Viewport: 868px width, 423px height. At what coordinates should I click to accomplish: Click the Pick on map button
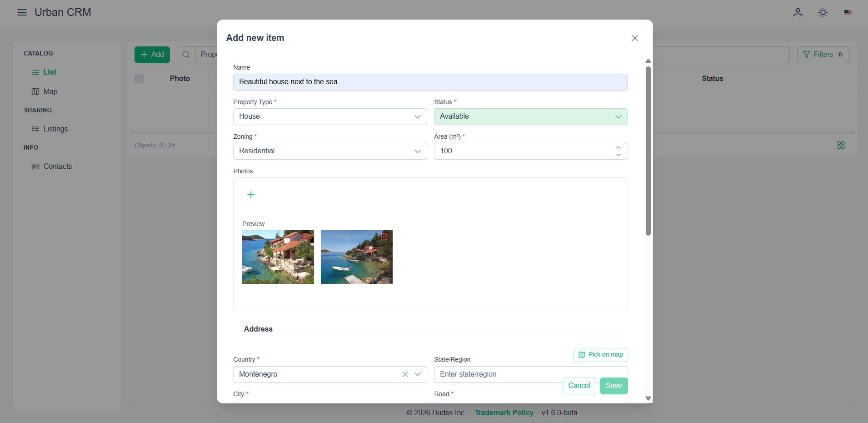tap(601, 355)
